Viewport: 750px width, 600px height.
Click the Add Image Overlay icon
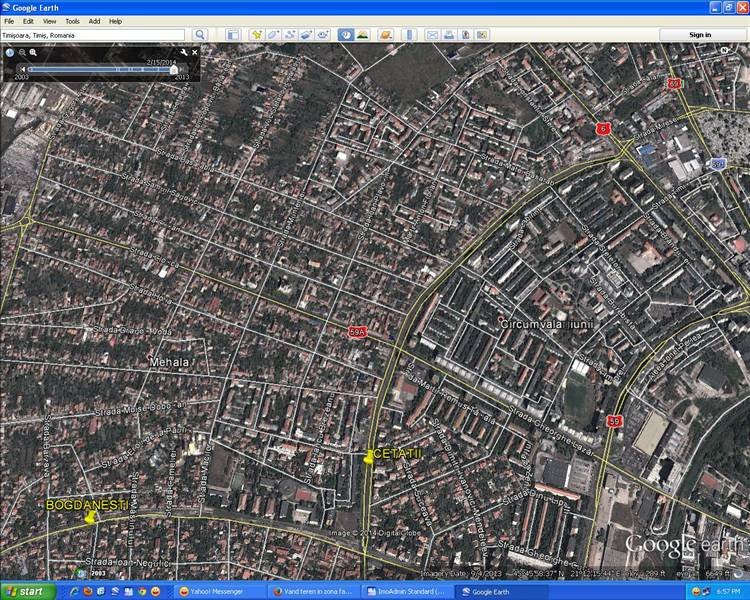click(307, 35)
